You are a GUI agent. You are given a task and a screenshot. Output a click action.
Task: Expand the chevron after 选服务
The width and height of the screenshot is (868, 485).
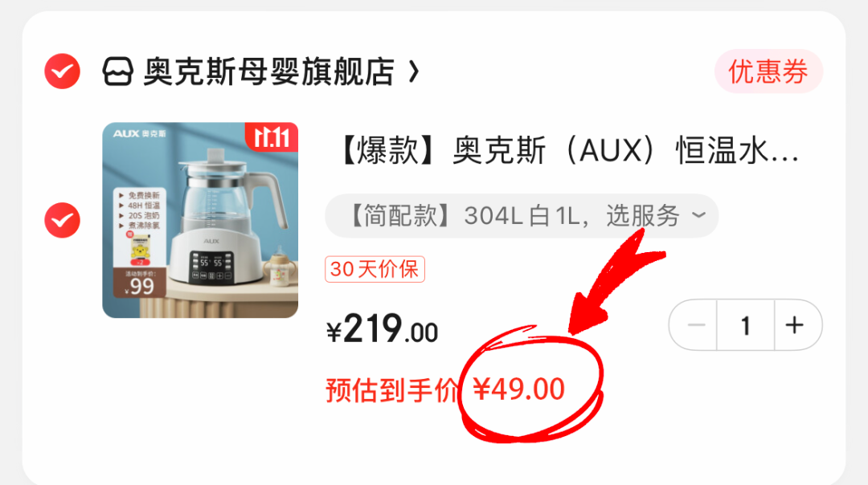(x=698, y=214)
